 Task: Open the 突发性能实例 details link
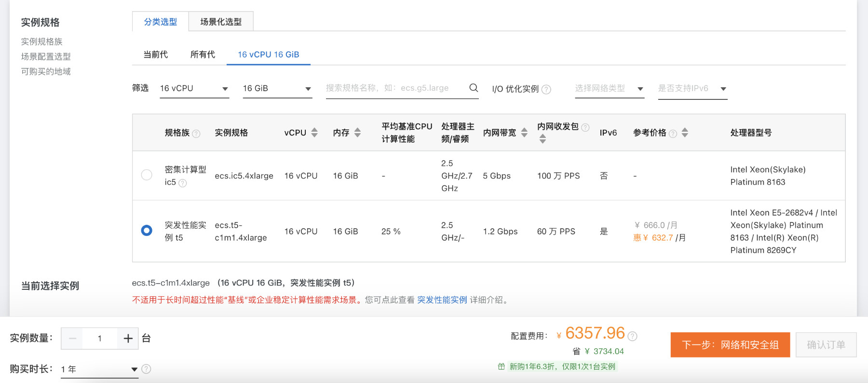442,300
